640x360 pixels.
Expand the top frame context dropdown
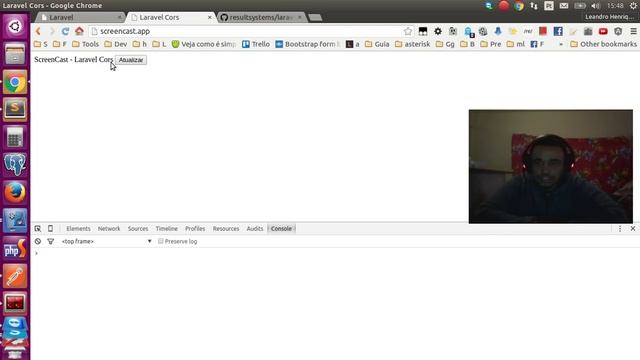[107, 241]
